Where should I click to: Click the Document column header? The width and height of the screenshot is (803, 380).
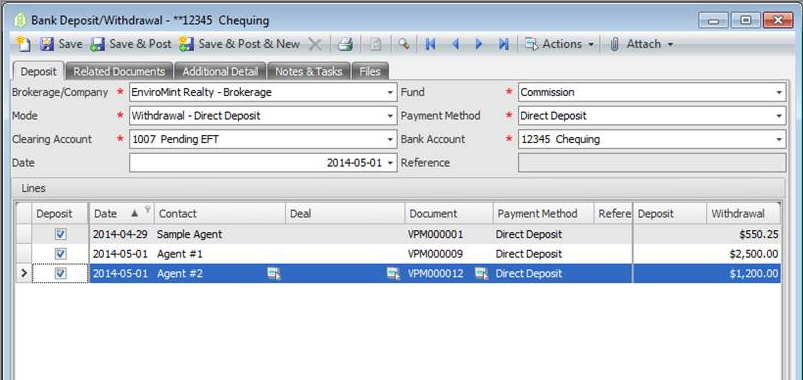point(449,214)
